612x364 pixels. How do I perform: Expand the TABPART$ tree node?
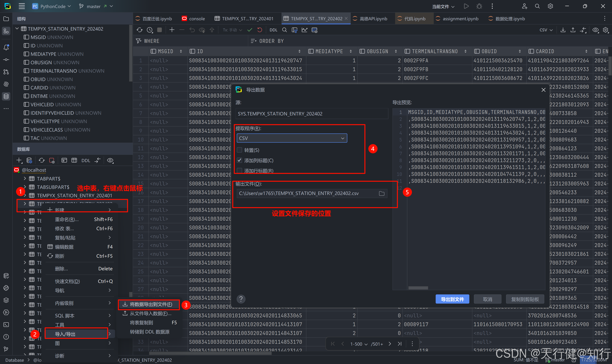point(25,179)
